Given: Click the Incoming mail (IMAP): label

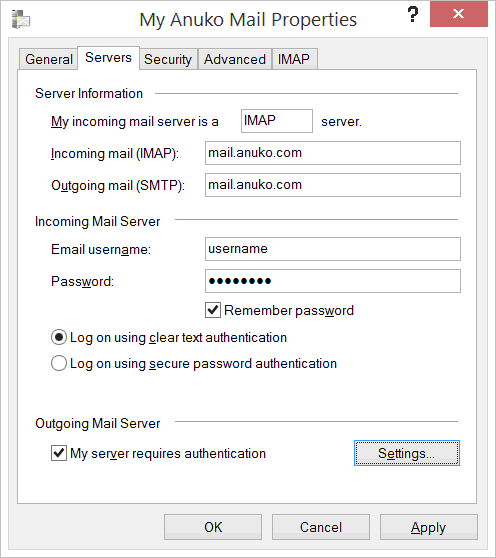Looking at the screenshot, I should [115, 154].
